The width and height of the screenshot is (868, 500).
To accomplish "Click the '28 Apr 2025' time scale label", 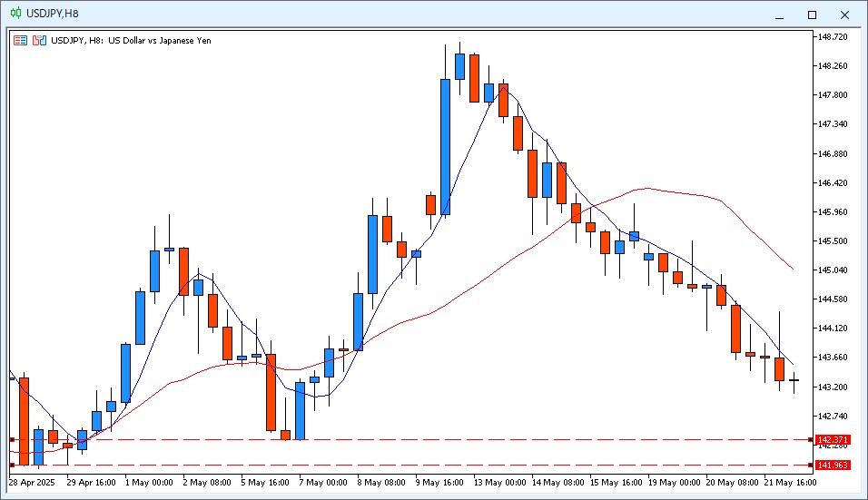I will coord(32,482).
